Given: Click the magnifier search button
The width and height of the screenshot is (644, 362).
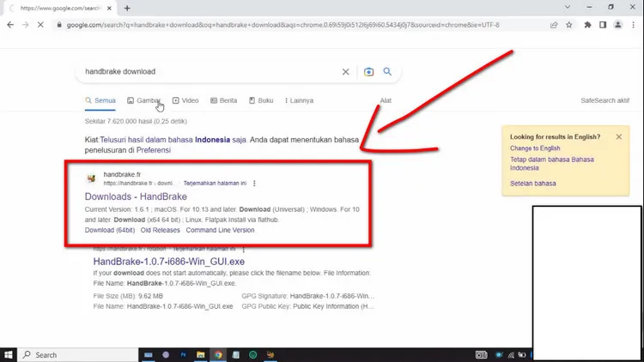Looking at the screenshot, I should point(387,71).
